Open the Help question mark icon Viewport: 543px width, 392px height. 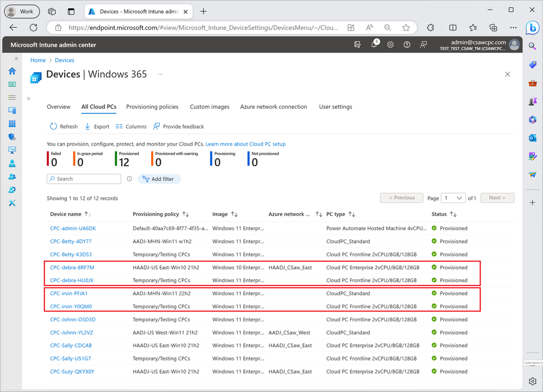407,45
